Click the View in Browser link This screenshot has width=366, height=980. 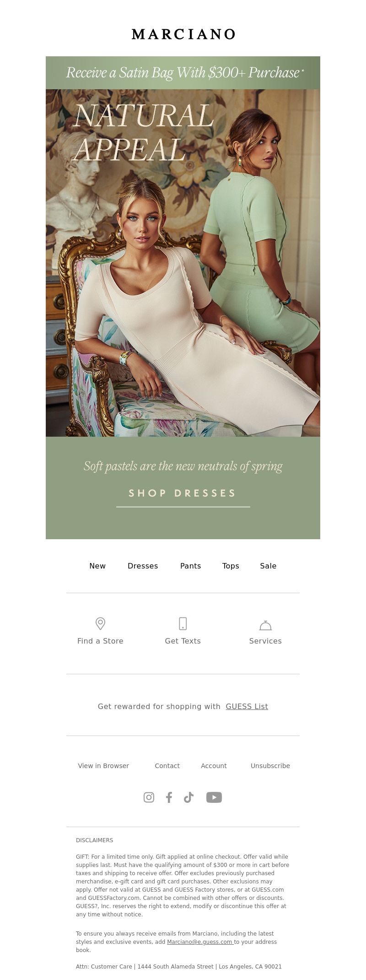(x=103, y=766)
